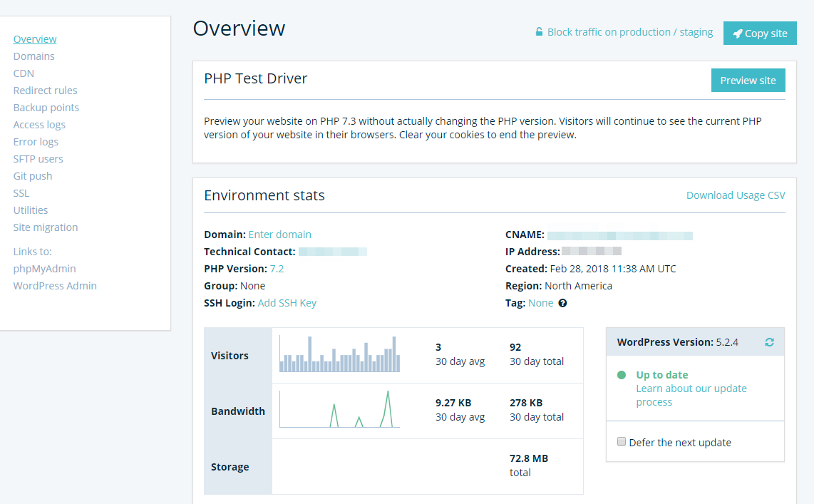
Task: Click the green up-to-date status dot
Action: coord(622,375)
